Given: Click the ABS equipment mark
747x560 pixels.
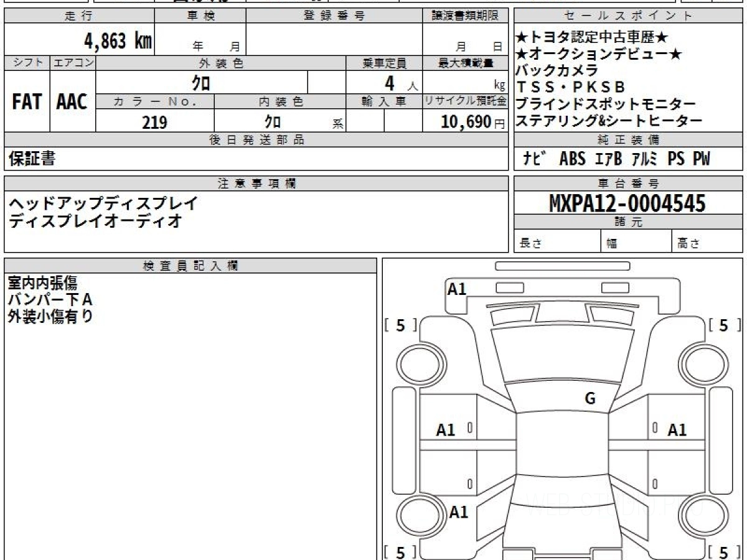Looking at the screenshot, I should (x=573, y=159).
